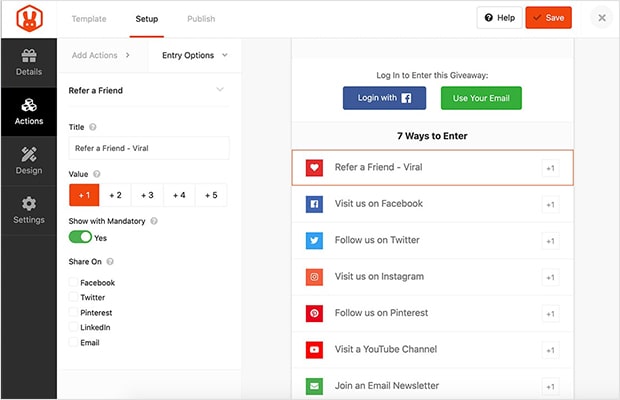Click +1 badge on Follow Twitter row
Image resolution: width=620 pixels, height=400 pixels.
[x=550, y=241]
